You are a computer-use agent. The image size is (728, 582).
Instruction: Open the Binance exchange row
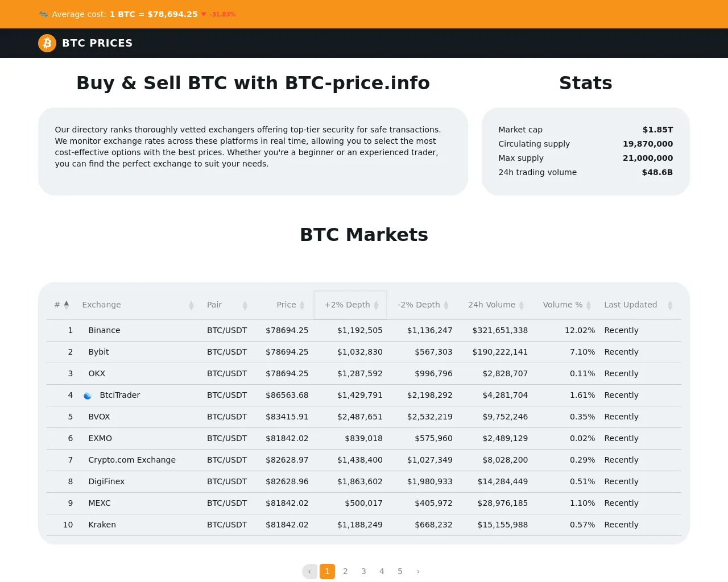(364, 331)
